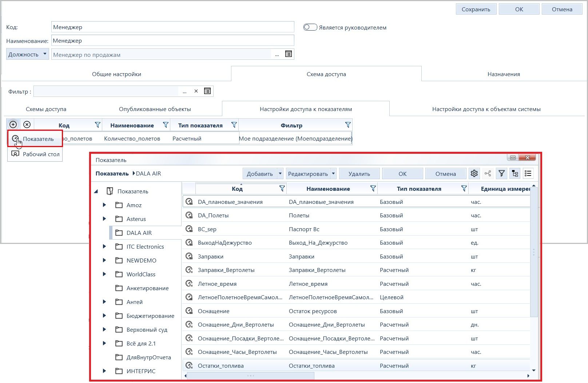Click filter icon in dialog Тип показателя column

(x=464, y=188)
